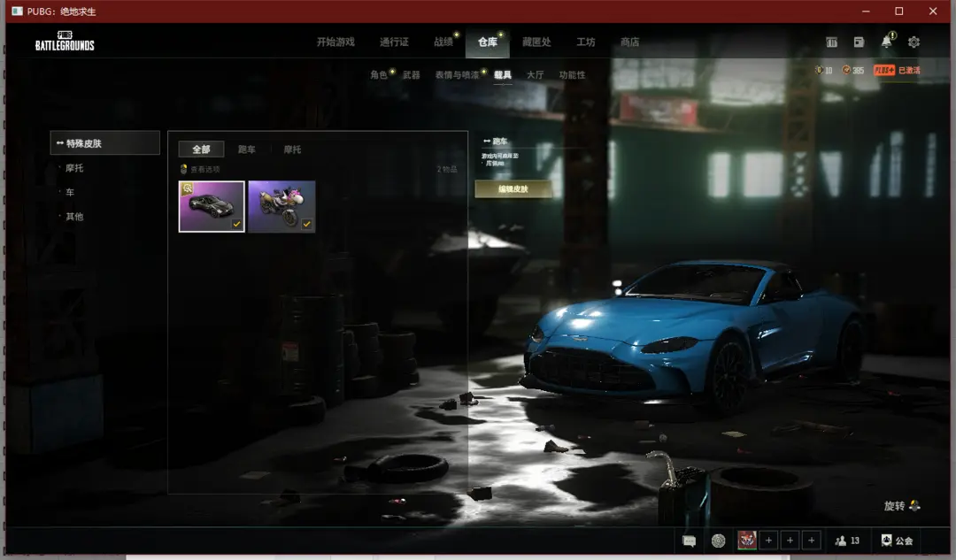
Task: Switch to 功能性 utility sub-tab
Action: 572,75
